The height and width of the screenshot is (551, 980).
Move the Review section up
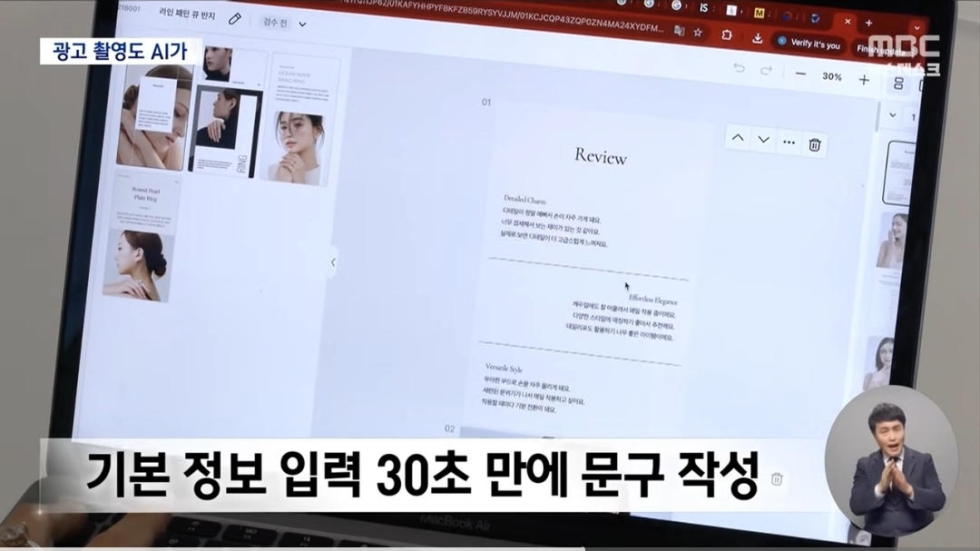pyautogui.click(x=738, y=139)
